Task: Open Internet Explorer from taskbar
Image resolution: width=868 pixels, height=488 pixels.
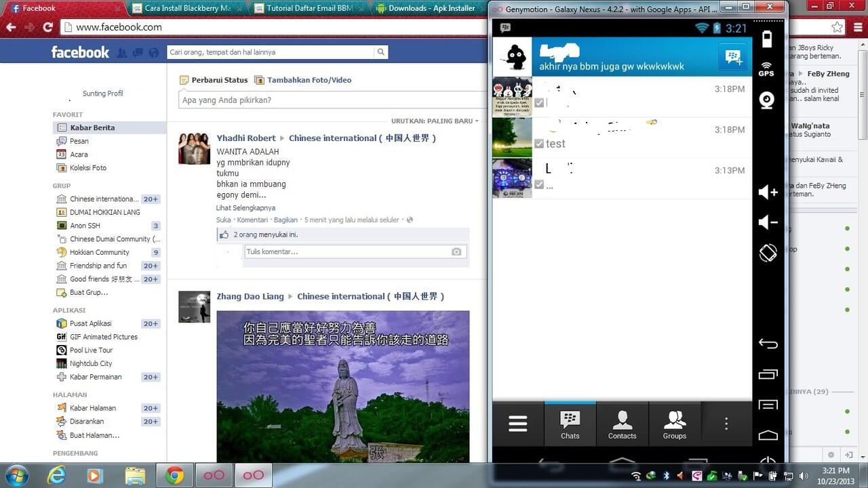Action: 57,475
